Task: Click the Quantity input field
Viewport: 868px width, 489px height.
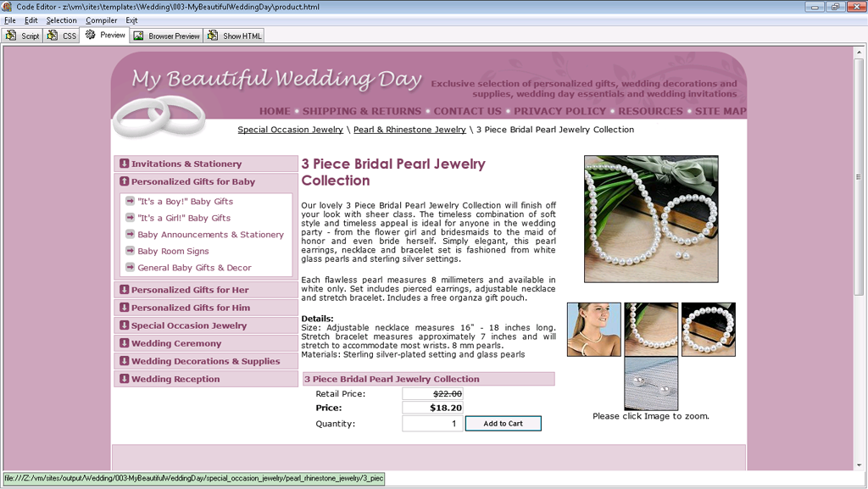Action: coord(432,424)
